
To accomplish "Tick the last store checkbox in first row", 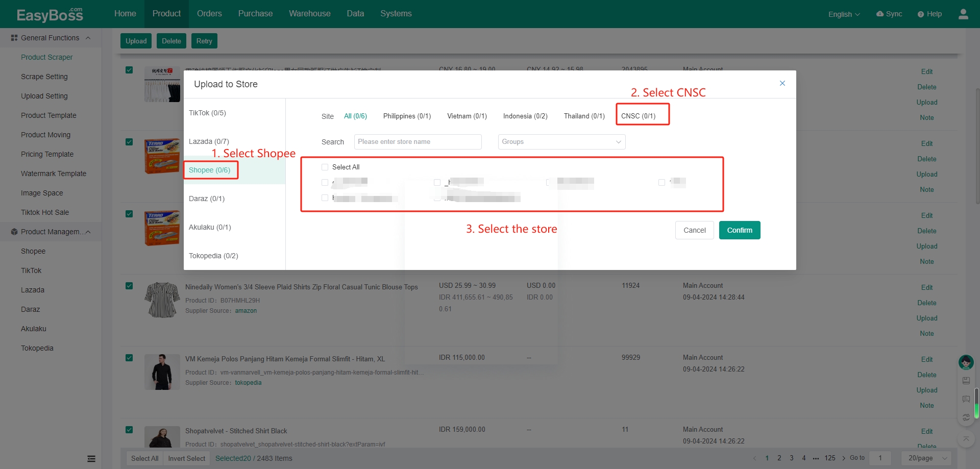I will coord(661,182).
